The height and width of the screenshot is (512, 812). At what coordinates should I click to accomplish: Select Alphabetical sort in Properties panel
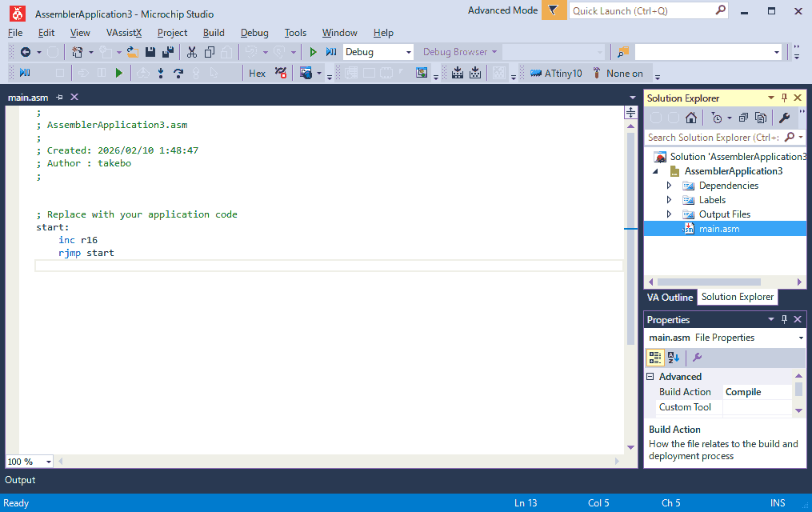pyautogui.click(x=674, y=358)
